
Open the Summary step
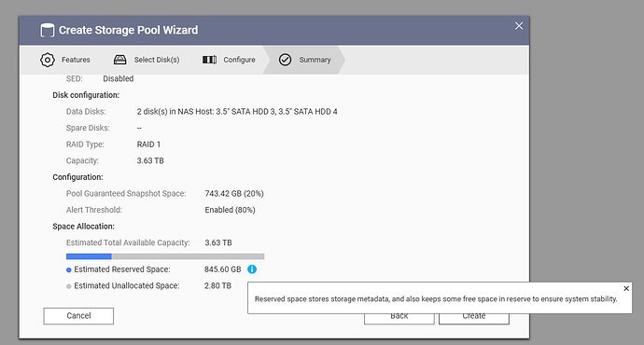[304, 60]
